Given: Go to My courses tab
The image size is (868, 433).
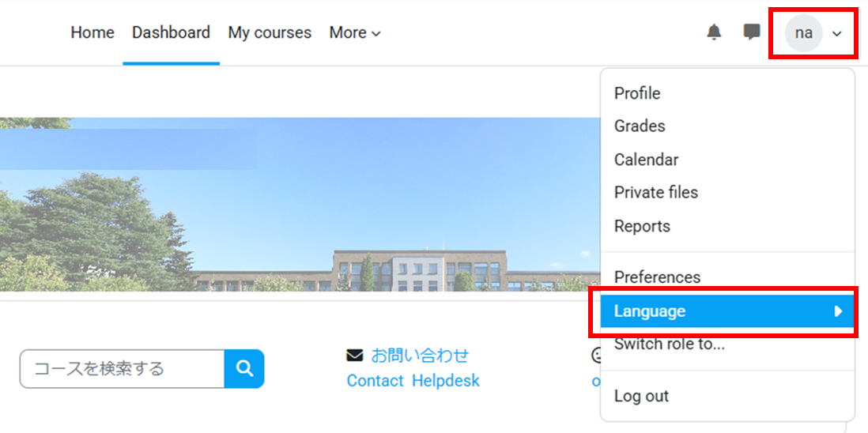Looking at the screenshot, I should (x=270, y=33).
